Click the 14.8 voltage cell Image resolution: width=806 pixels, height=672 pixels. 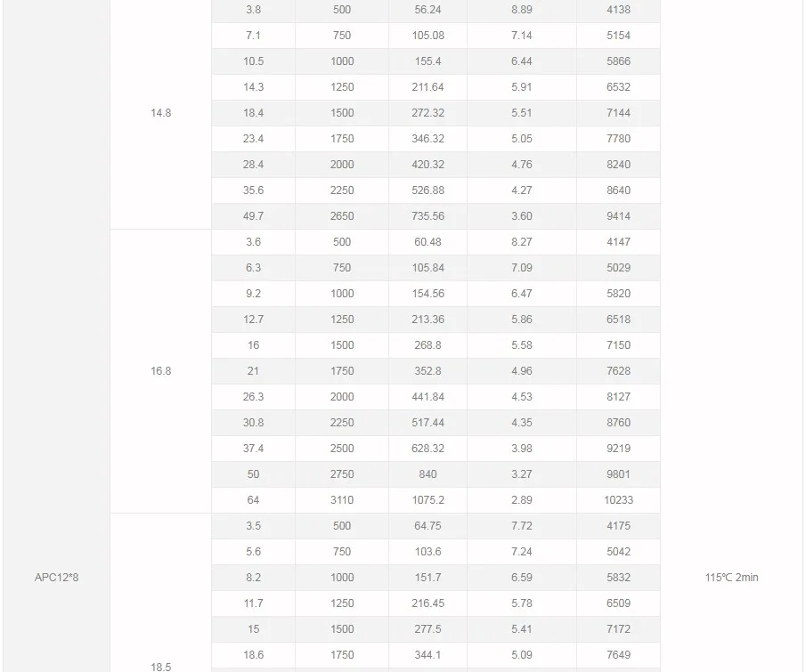click(161, 113)
